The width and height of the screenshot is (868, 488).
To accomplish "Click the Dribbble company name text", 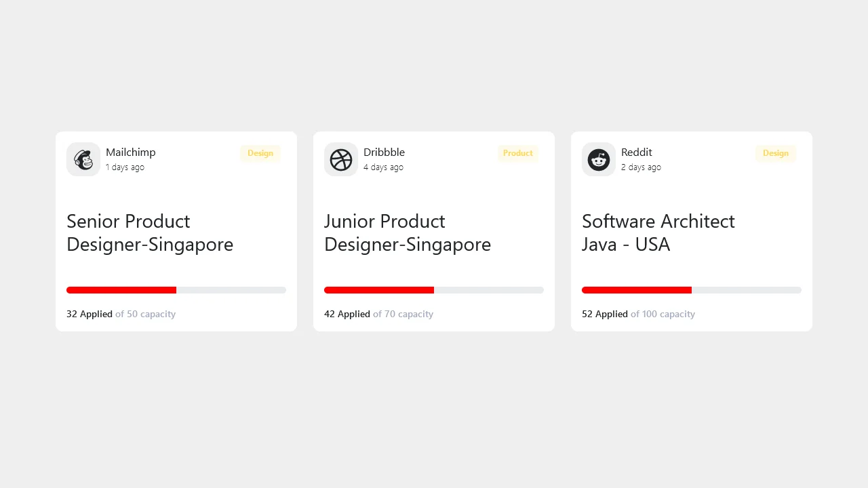I will pos(384,152).
